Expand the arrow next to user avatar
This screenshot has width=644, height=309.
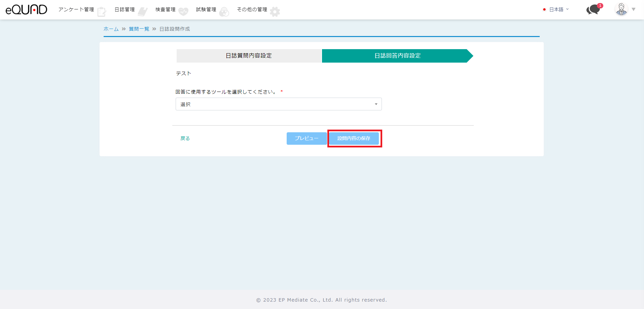coord(634,9)
